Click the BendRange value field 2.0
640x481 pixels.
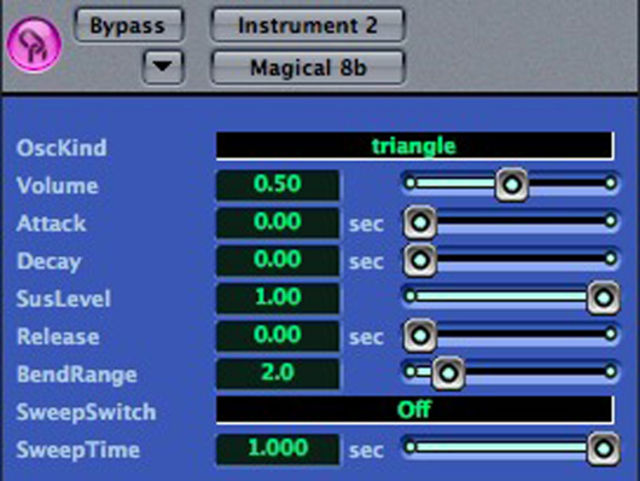[x=278, y=373]
